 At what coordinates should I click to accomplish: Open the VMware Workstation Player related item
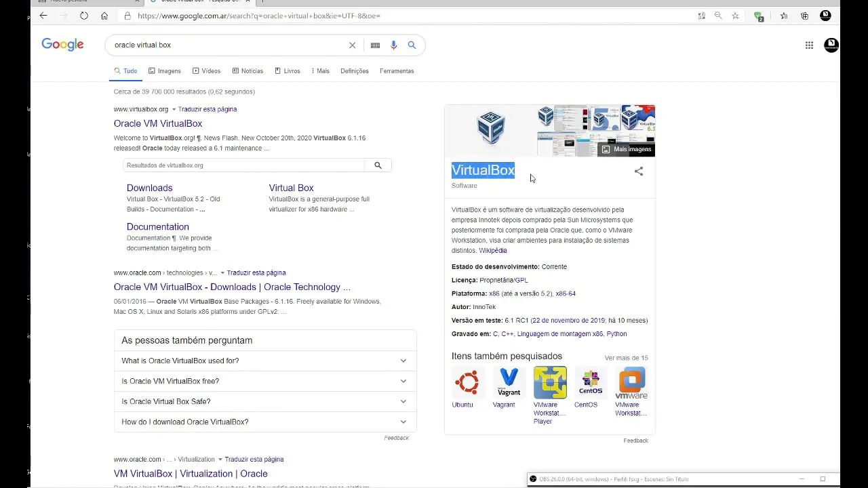[x=550, y=396]
